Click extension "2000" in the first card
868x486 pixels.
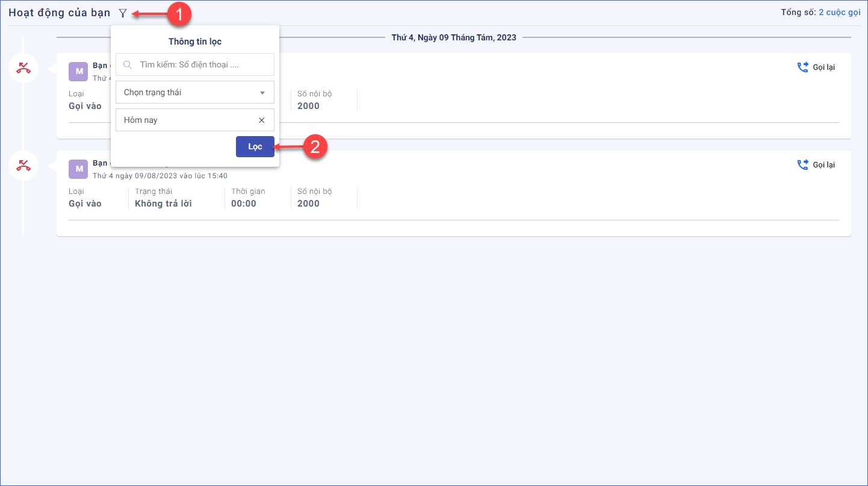308,106
